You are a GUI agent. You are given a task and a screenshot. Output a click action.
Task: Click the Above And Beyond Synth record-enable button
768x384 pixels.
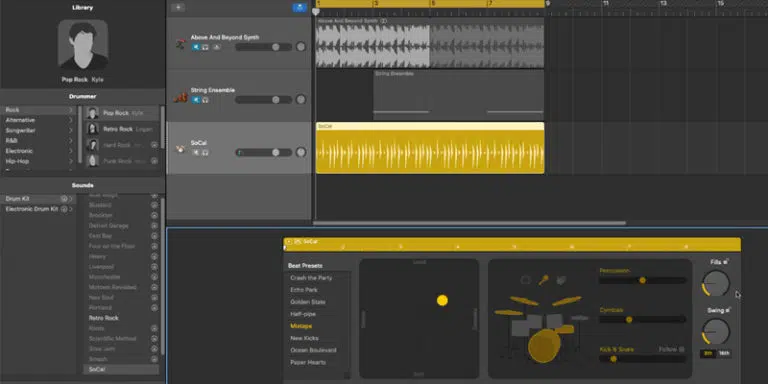216,47
